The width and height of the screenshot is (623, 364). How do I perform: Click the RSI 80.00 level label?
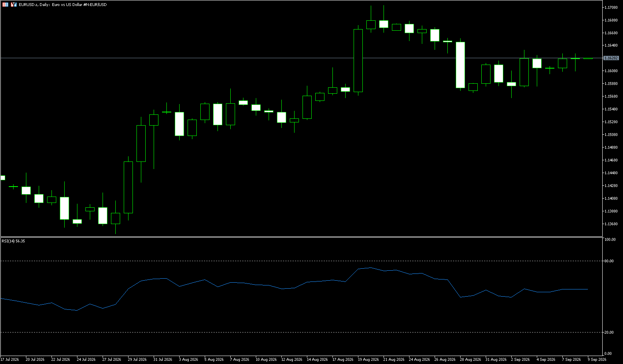[609, 261]
